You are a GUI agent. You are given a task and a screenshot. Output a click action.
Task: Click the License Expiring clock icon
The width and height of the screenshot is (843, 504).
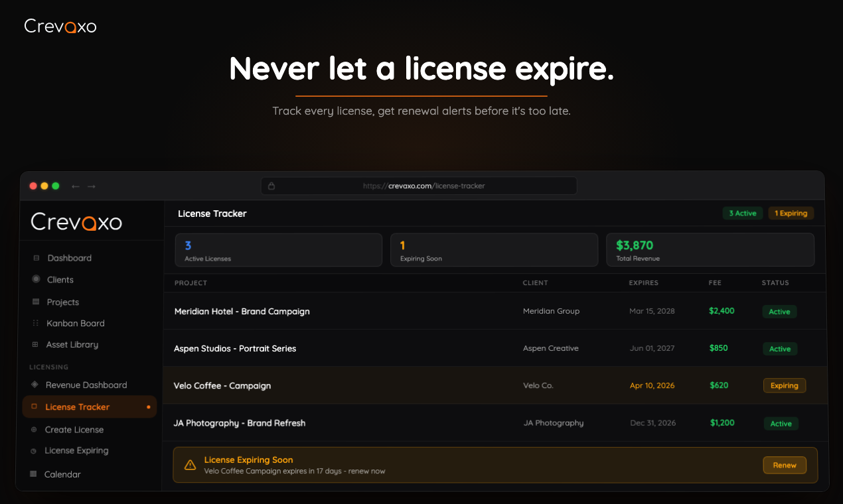[34, 451]
